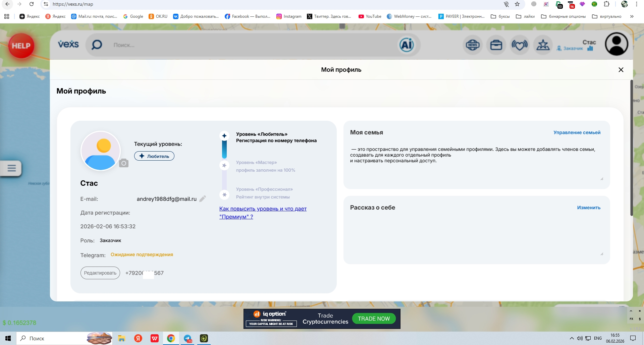
Task: Expand the буксы bookmarks folder
Action: coord(500,16)
